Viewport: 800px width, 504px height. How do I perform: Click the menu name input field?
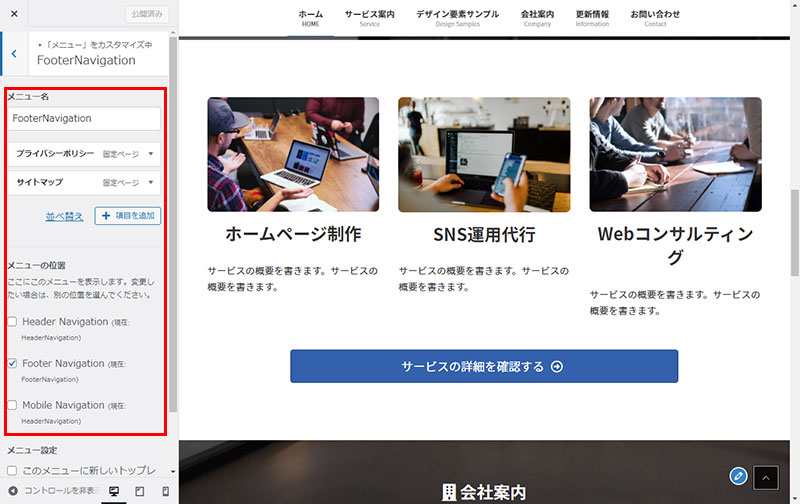[84, 118]
